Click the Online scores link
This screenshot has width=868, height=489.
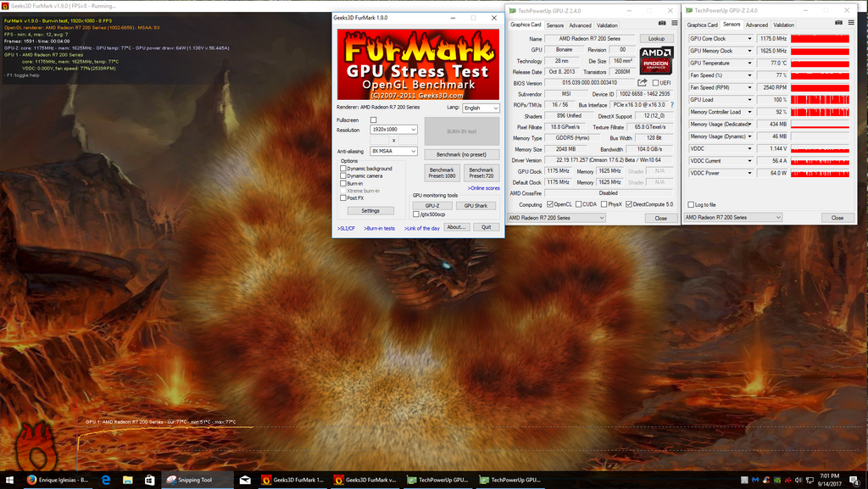(483, 188)
